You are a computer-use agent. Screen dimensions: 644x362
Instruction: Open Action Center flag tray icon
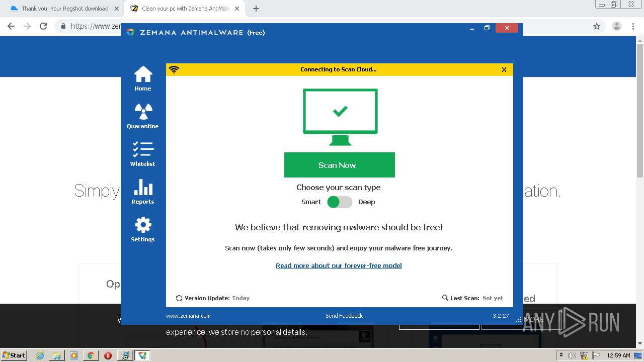click(596, 355)
